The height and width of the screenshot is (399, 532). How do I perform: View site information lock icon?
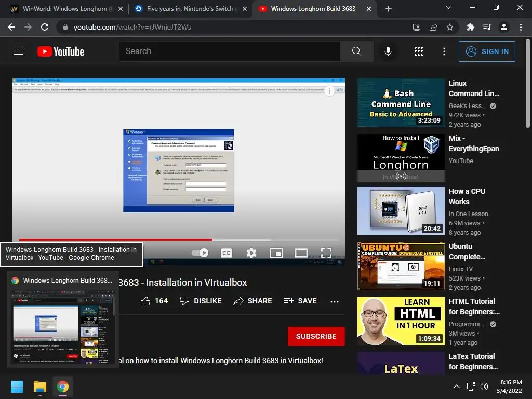pyautogui.click(x=65, y=27)
